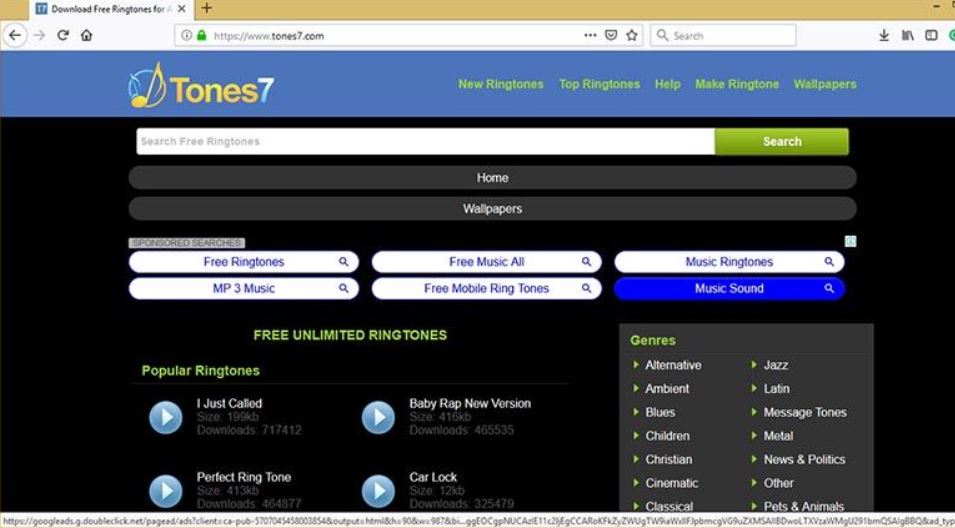
Task: Open the Children genre
Action: click(x=668, y=436)
